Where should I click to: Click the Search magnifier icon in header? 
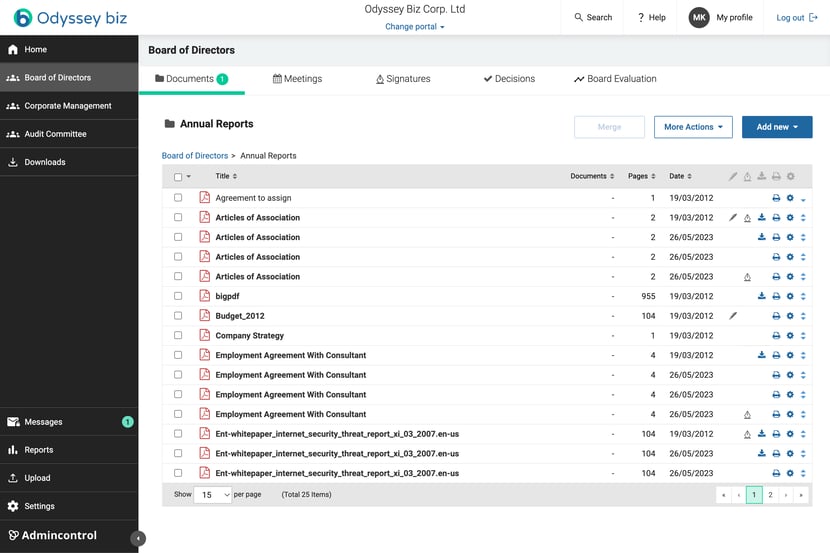tap(579, 17)
